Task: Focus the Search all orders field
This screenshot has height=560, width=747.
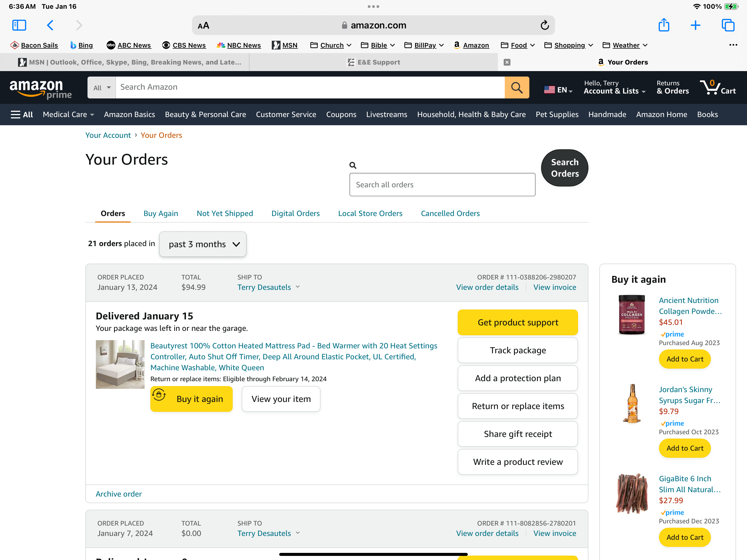Action: pos(442,185)
